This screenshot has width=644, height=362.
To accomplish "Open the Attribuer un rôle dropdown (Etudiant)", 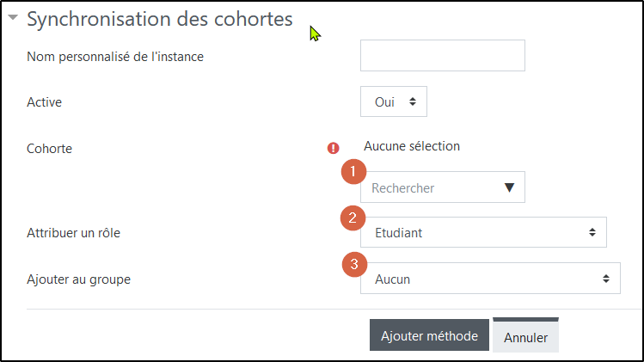I will [483, 232].
